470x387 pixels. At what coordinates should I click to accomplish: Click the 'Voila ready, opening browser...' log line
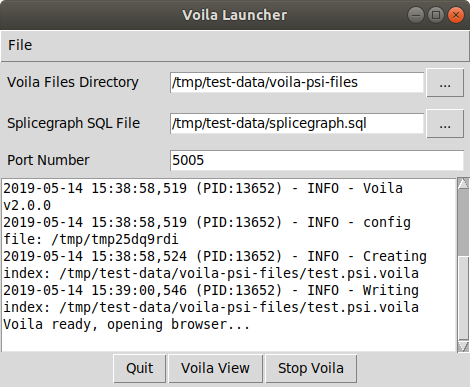126,325
